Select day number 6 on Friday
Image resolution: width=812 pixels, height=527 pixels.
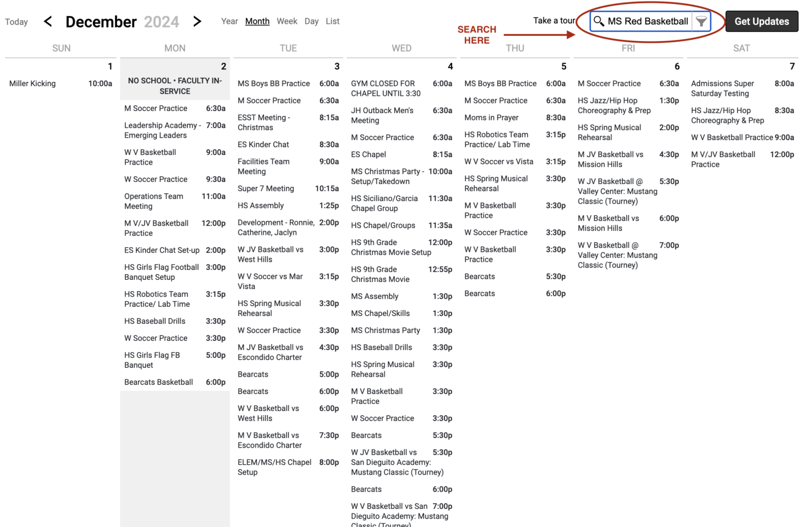click(x=677, y=66)
